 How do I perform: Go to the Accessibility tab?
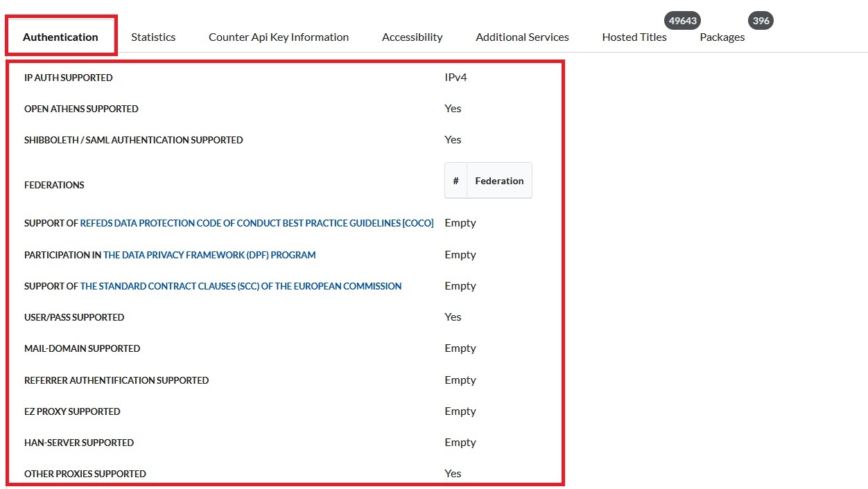[412, 37]
